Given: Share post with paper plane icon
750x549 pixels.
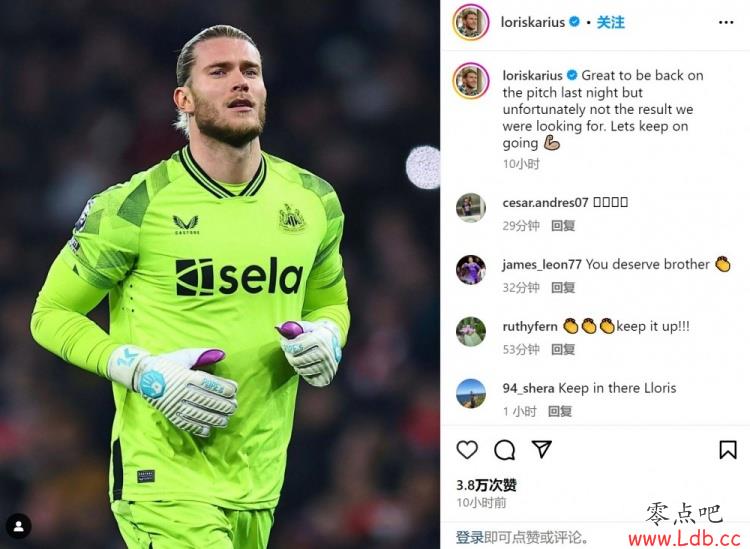Looking at the screenshot, I should [541, 449].
